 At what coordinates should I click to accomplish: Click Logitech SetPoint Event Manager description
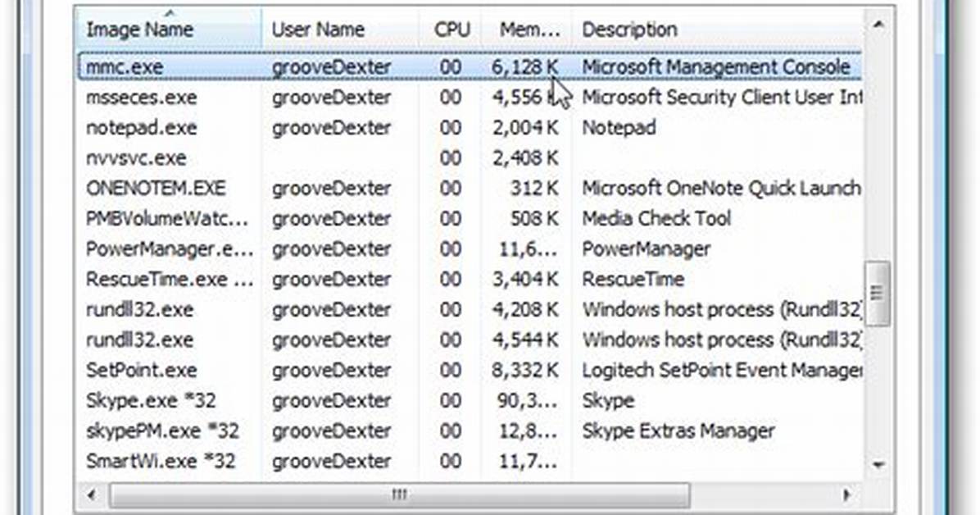[722, 370]
